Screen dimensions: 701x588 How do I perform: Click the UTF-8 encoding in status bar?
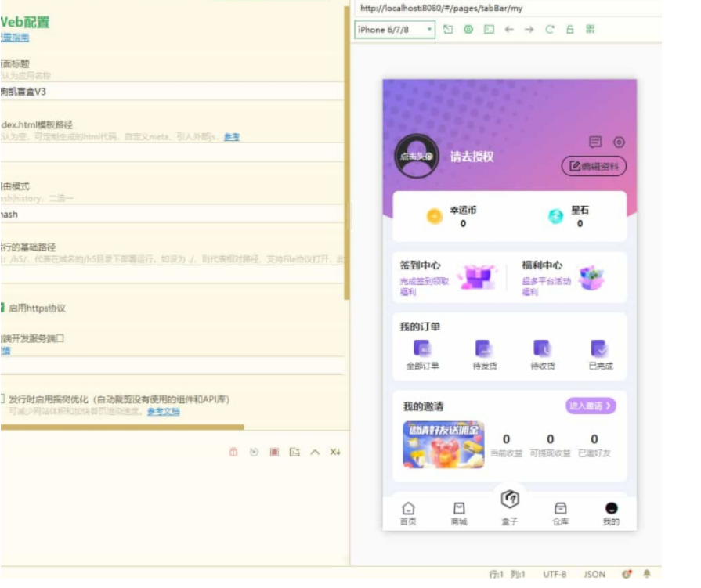pyautogui.click(x=555, y=574)
